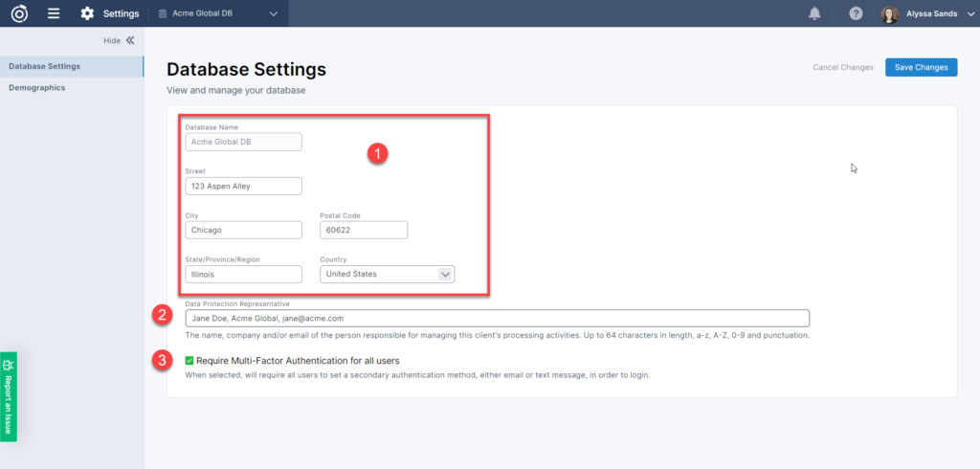980x469 pixels.
Task: Focus the Data Protection Representative field
Action: pos(497,318)
